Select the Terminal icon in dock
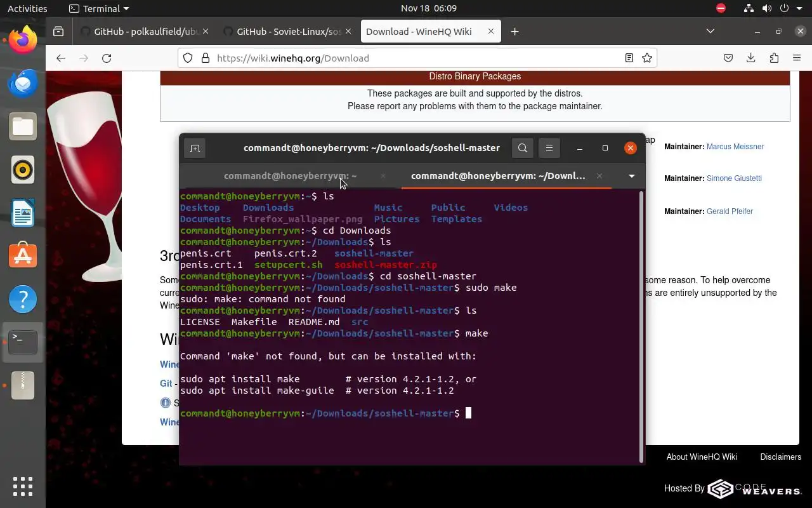Image resolution: width=812 pixels, height=508 pixels. (23, 342)
